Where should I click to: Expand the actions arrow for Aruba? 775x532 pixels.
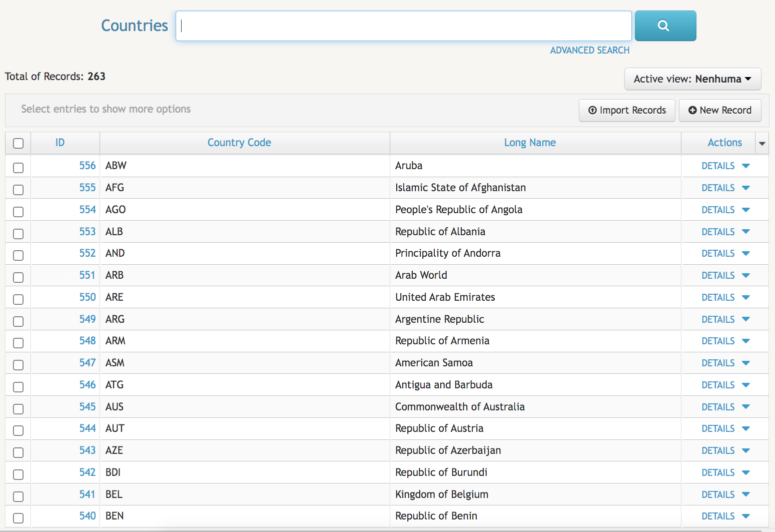[x=745, y=166]
